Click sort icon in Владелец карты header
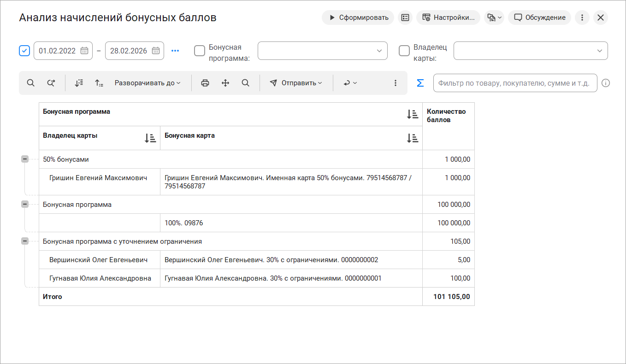This screenshot has width=626, height=364. [150, 138]
